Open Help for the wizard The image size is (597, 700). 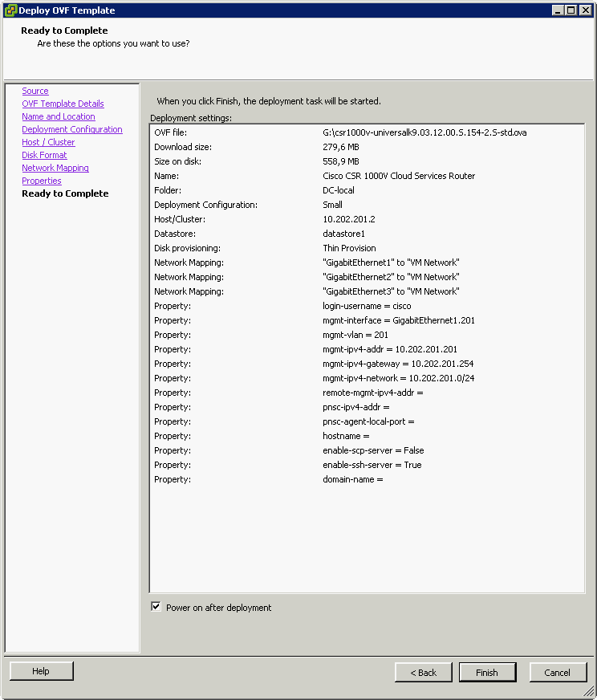(x=41, y=671)
